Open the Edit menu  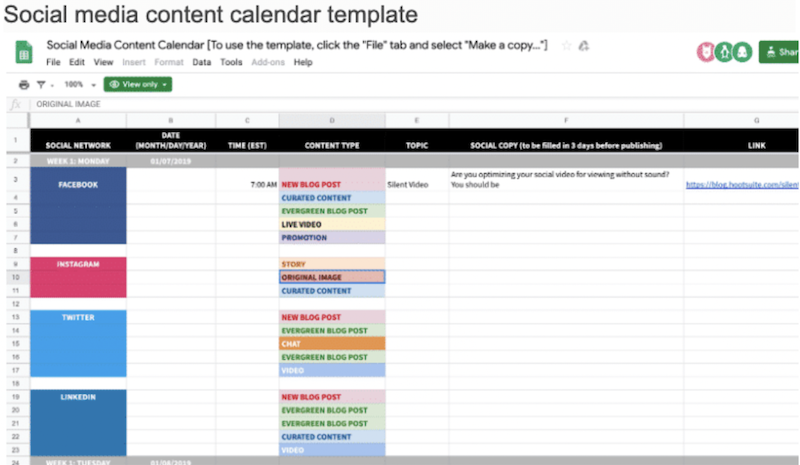(x=77, y=62)
